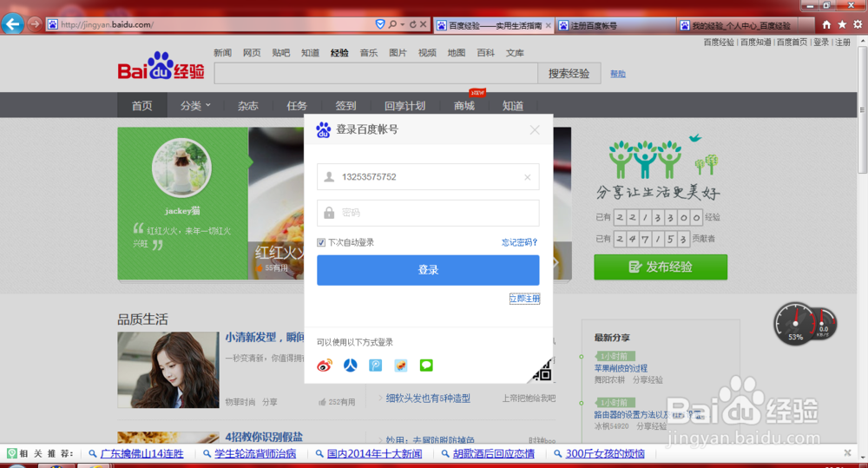The width and height of the screenshot is (868, 468).
Task: Log in with the Weibo icon
Action: tap(325, 366)
